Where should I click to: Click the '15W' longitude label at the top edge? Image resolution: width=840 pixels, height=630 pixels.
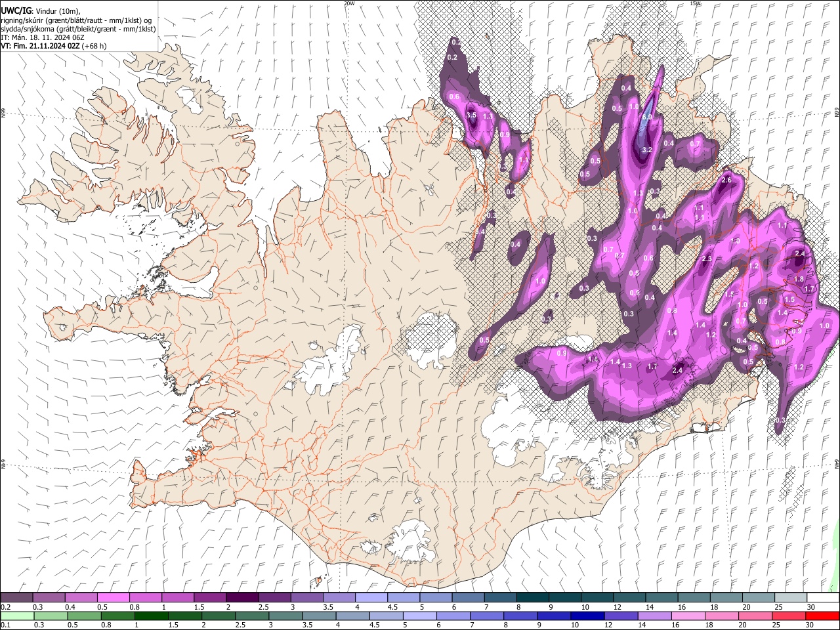[696, 3]
